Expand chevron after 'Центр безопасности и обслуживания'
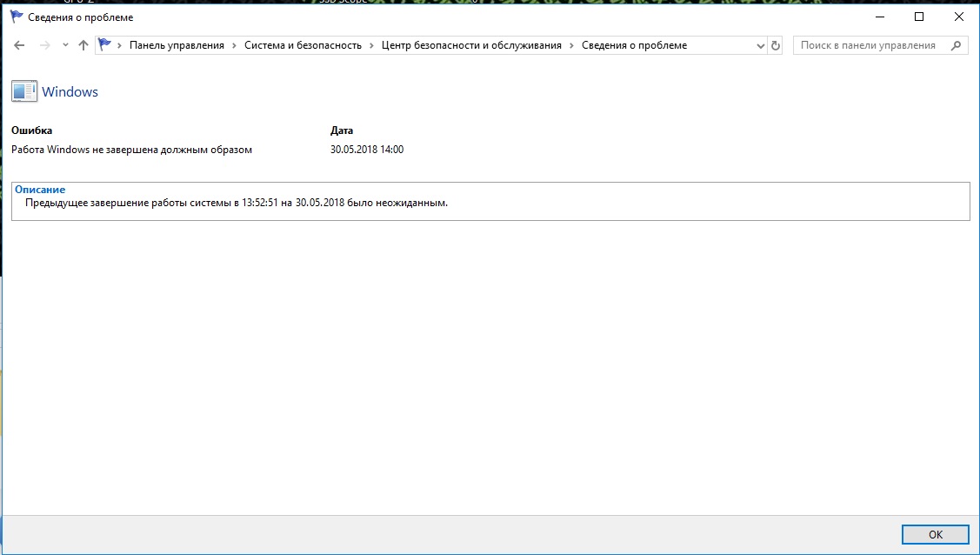Screen dimensions: 980x555 tap(571, 45)
